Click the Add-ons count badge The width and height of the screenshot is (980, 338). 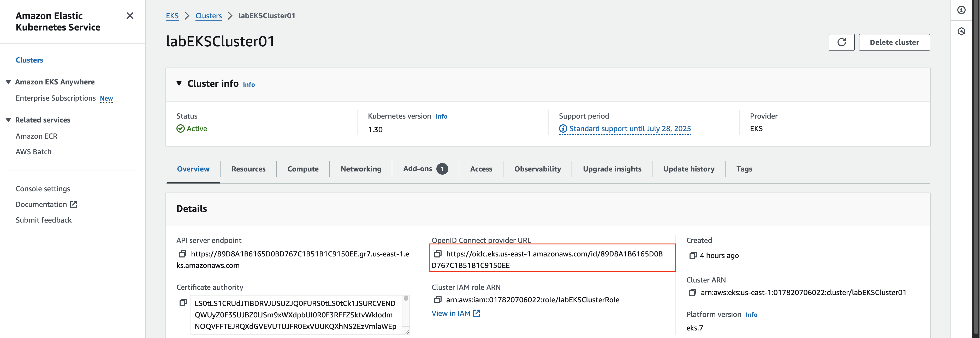pyautogui.click(x=442, y=169)
